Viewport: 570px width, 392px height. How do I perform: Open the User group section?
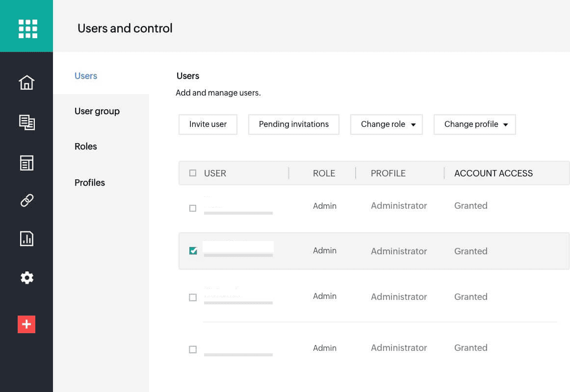tap(97, 111)
